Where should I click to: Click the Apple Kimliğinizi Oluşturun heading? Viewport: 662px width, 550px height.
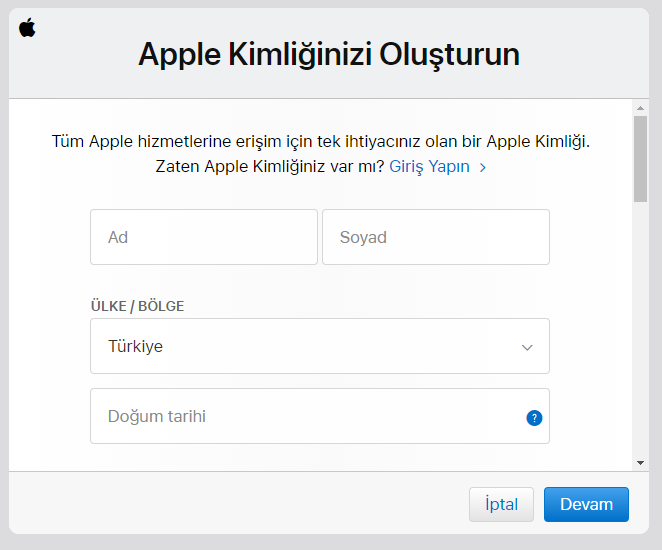(x=329, y=54)
